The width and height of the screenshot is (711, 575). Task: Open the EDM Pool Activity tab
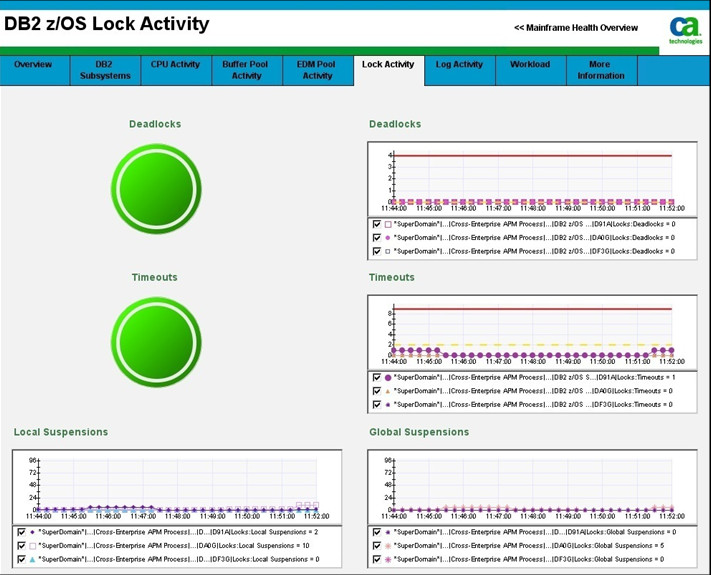[x=317, y=70]
